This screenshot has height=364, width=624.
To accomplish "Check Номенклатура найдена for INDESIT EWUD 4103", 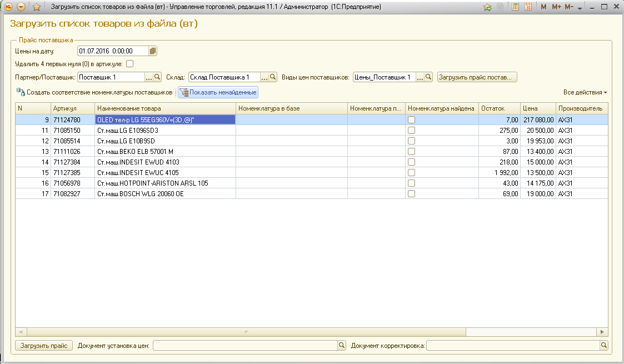I will click(x=412, y=162).
